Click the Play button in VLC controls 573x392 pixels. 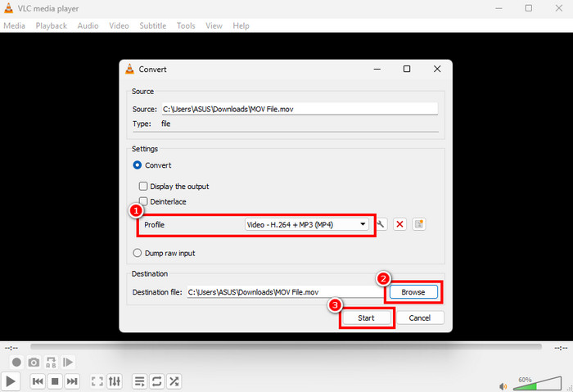point(10,381)
